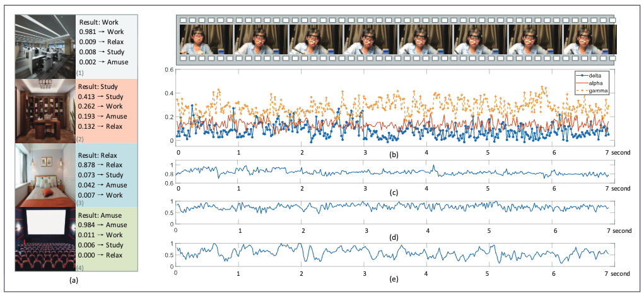Click the (1) index beside the office image
Viewport: 644px width, 296px height.
pos(79,74)
